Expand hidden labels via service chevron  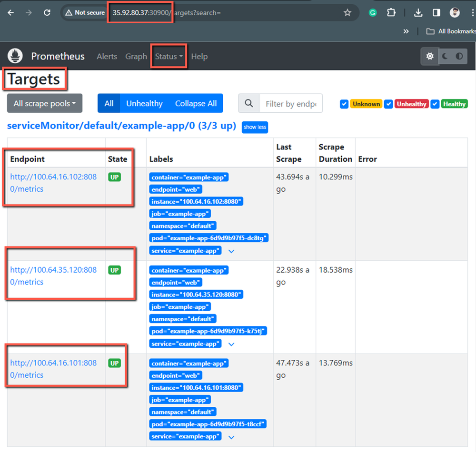231,251
